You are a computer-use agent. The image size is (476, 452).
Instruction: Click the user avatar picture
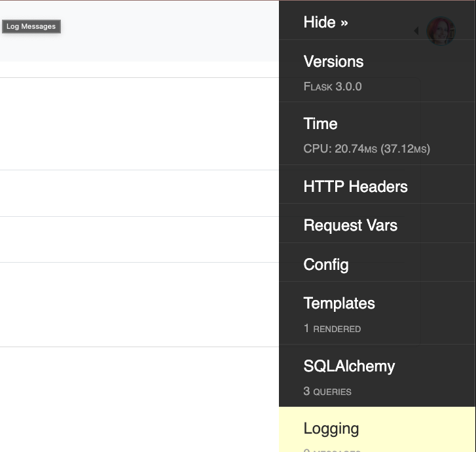441,31
